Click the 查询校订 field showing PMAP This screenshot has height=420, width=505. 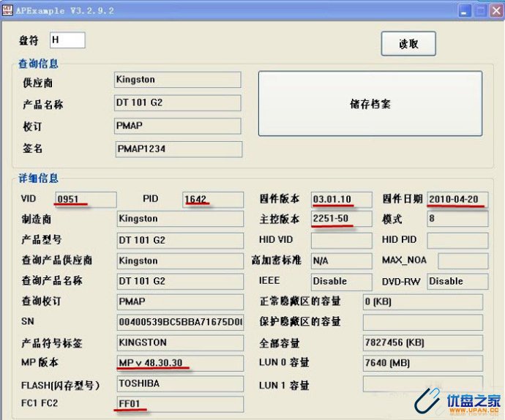[x=180, y=301]
